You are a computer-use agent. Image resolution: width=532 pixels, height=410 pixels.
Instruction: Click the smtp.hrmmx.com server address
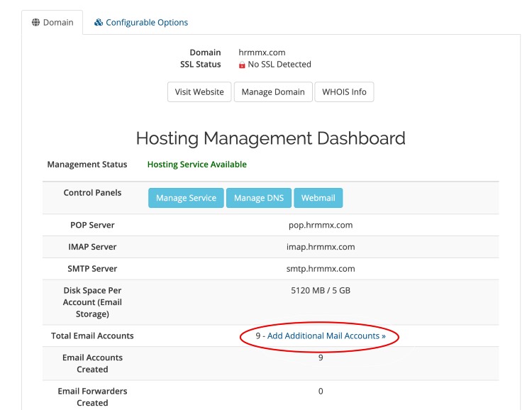pyautogui.click(x=320, y=269)
